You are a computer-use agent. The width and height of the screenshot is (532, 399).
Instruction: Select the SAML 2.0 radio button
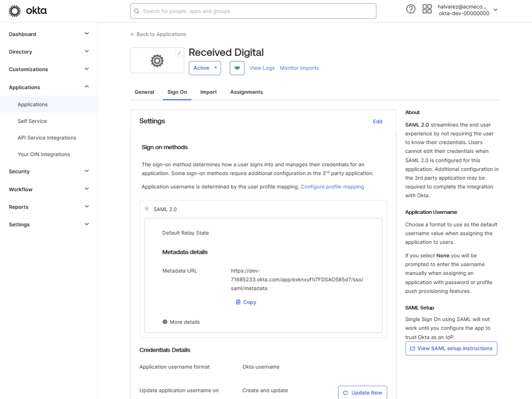147,209
